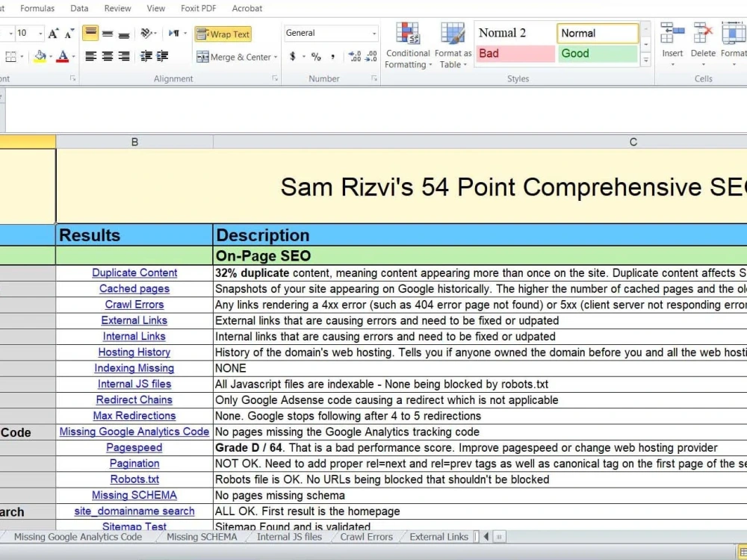Open Alignment dialog launcher
Screen dimensions: 747x560
pos(275,78)
